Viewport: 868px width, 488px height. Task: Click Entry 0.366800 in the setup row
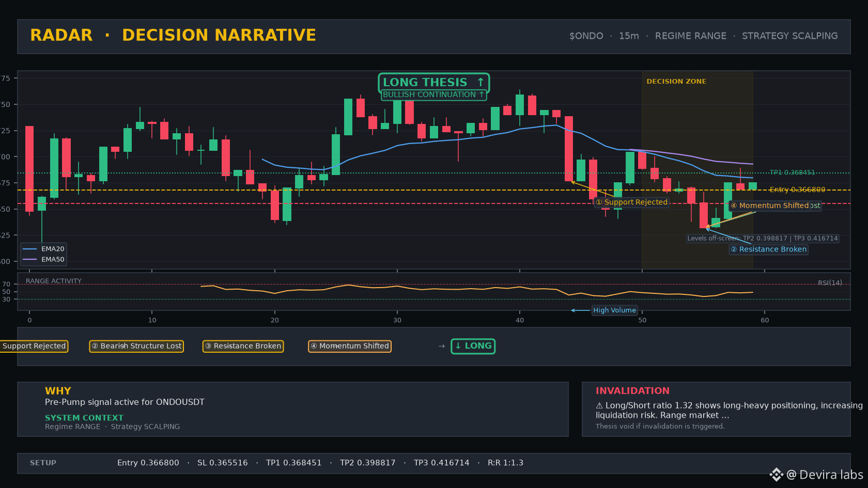[148, 463]
